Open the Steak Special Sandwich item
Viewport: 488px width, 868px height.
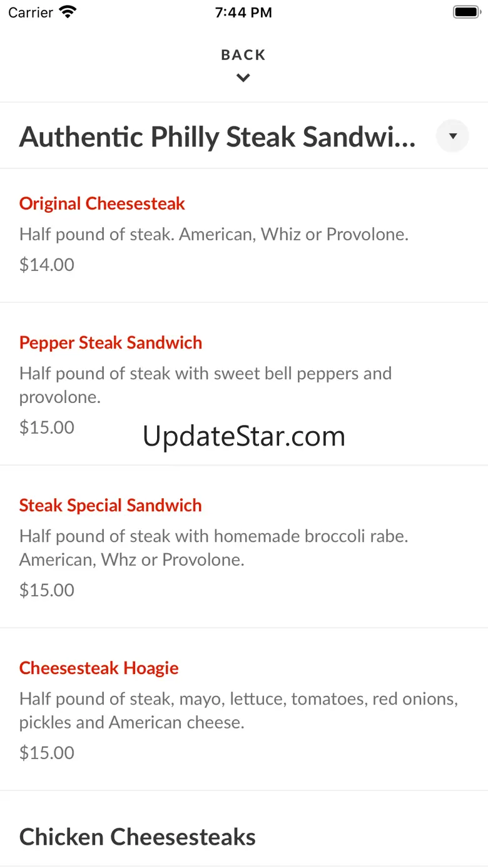point(111,505)
